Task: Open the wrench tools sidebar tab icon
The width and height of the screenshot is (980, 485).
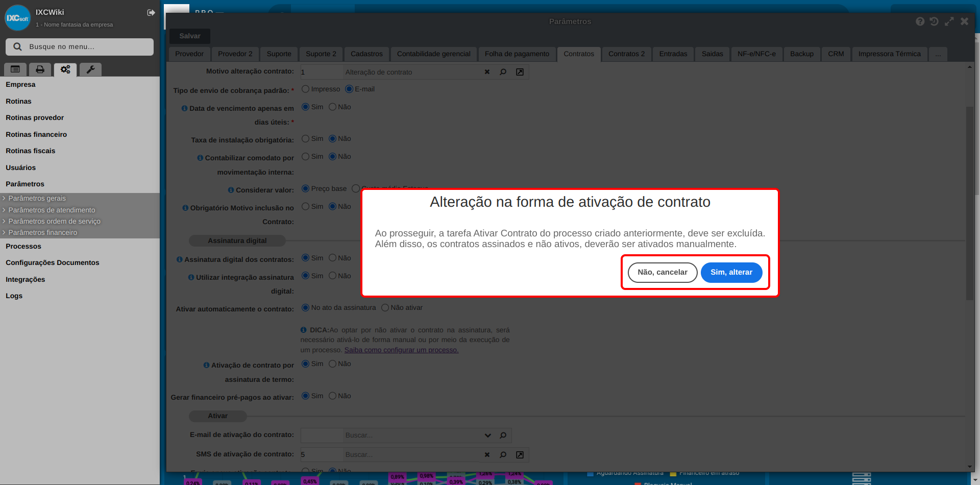Action: (90, 69)
